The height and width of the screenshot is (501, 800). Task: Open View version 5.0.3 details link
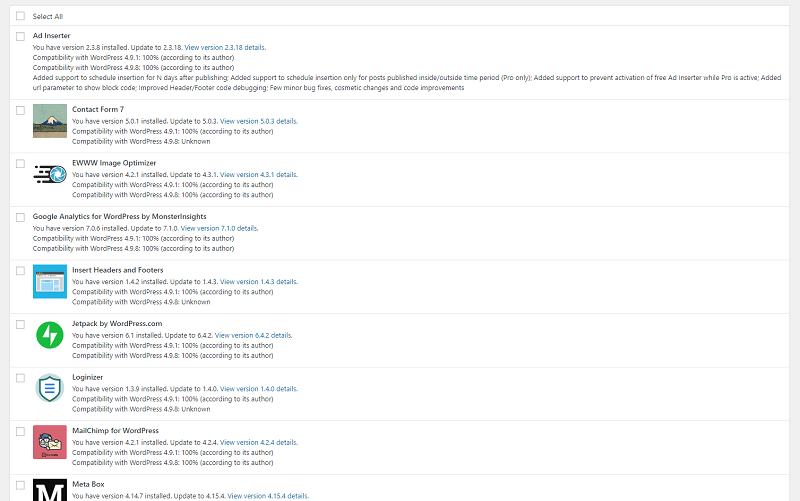[x=259, y=121]
